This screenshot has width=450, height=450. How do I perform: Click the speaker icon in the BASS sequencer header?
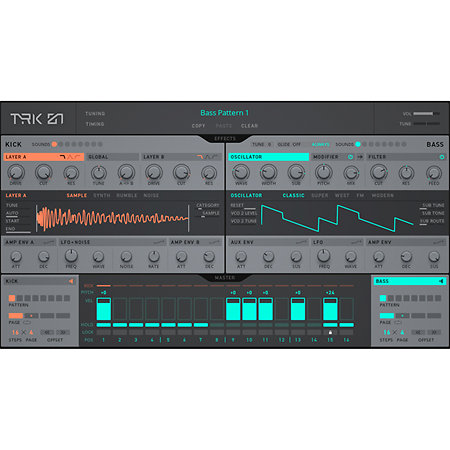441,281
